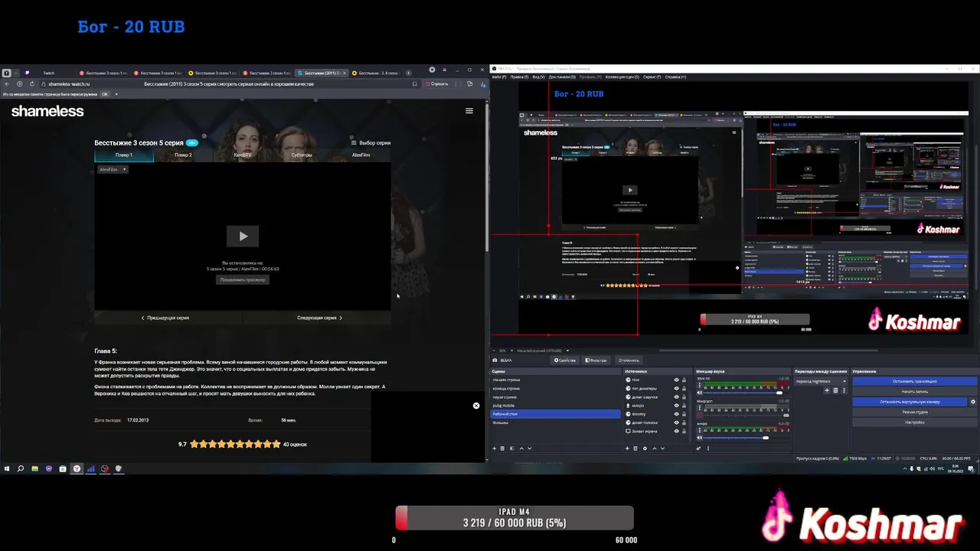This screenshot has width=980, height=551.
Task: Open a new browser tab
Action: (x=408, y=73)
